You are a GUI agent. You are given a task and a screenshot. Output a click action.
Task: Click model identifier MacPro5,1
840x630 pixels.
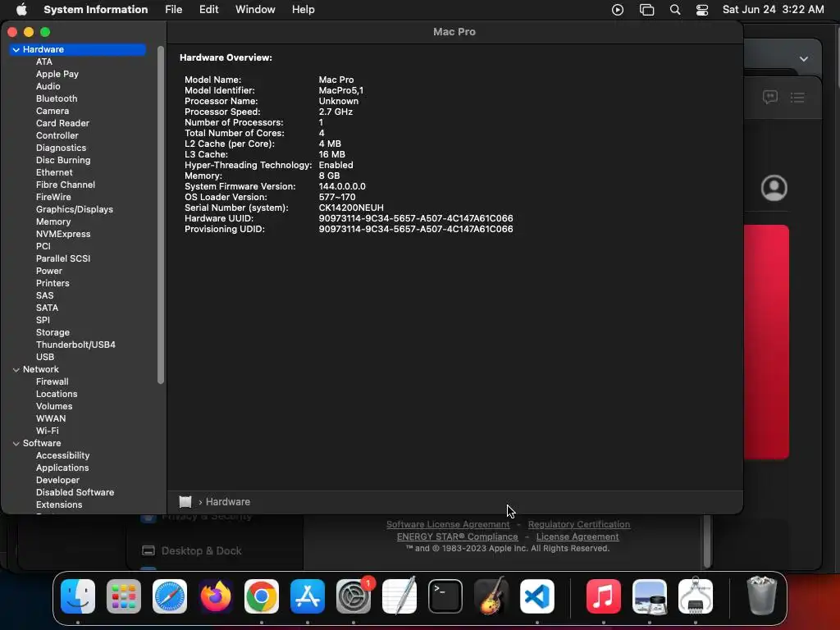pos(340,90)
